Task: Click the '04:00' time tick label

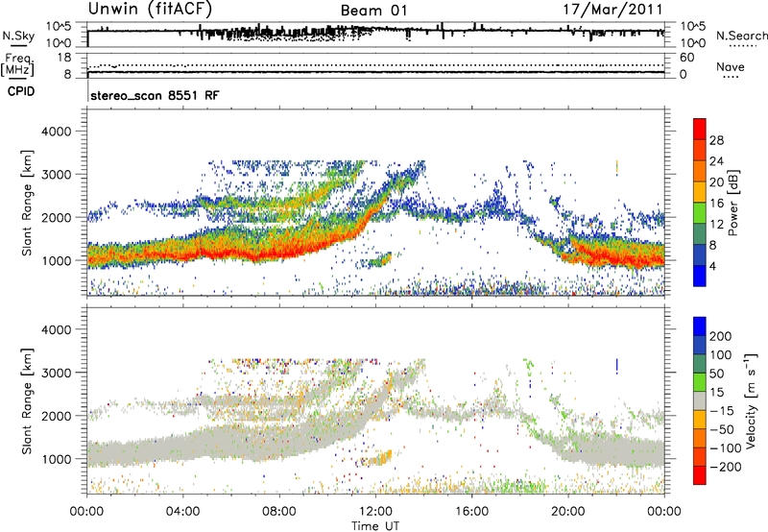Action: (183, 512)
